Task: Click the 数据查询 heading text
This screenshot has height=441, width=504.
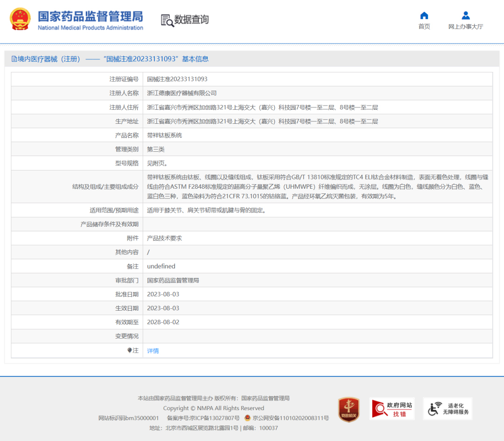Action: tap(191, 20)
